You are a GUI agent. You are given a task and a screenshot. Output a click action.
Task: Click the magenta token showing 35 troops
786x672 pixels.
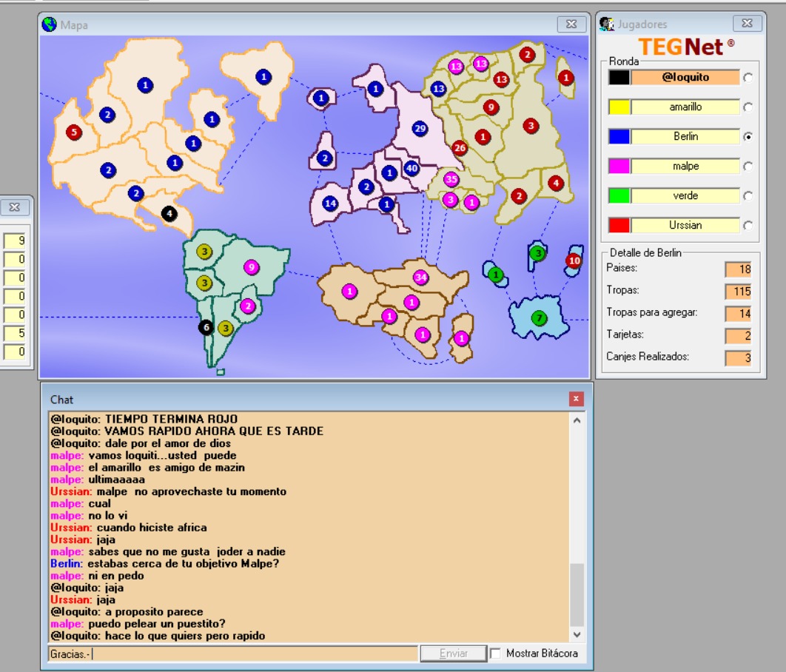pos(451,179)
